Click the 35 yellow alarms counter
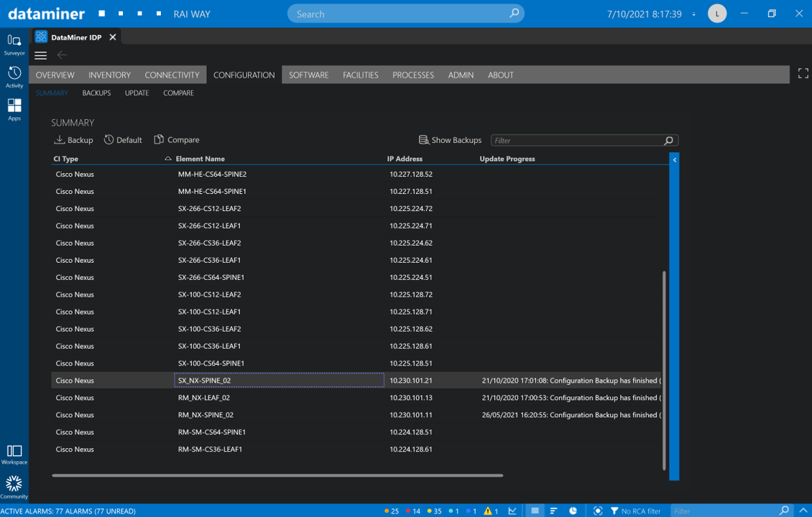 [x=434, y=511]
